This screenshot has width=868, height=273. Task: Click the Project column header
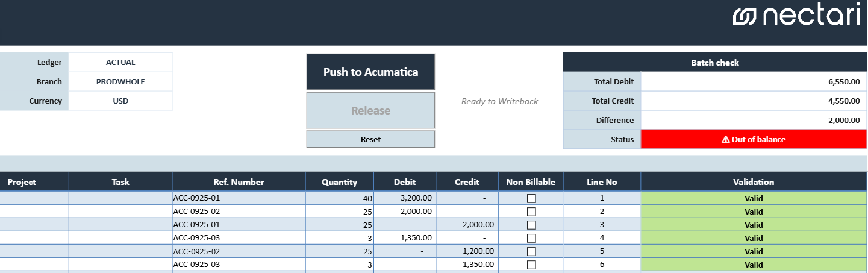pyautogui.click(x=34, y=182)
